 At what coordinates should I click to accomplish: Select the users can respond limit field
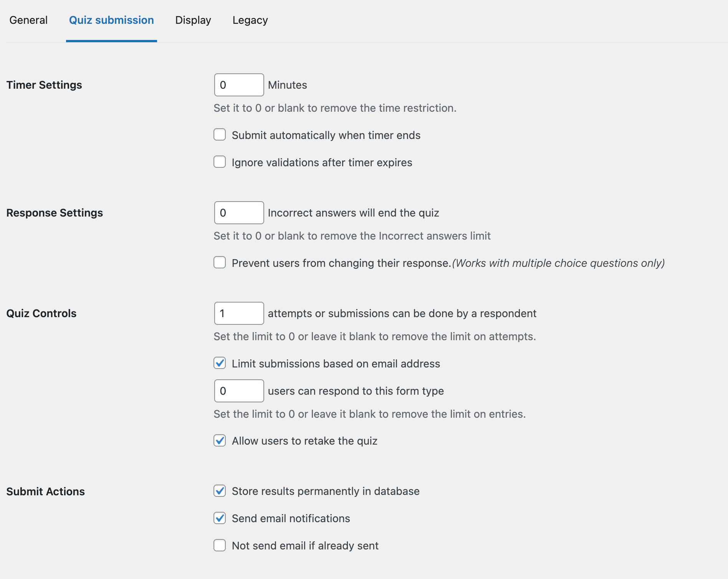pos(239,391)
